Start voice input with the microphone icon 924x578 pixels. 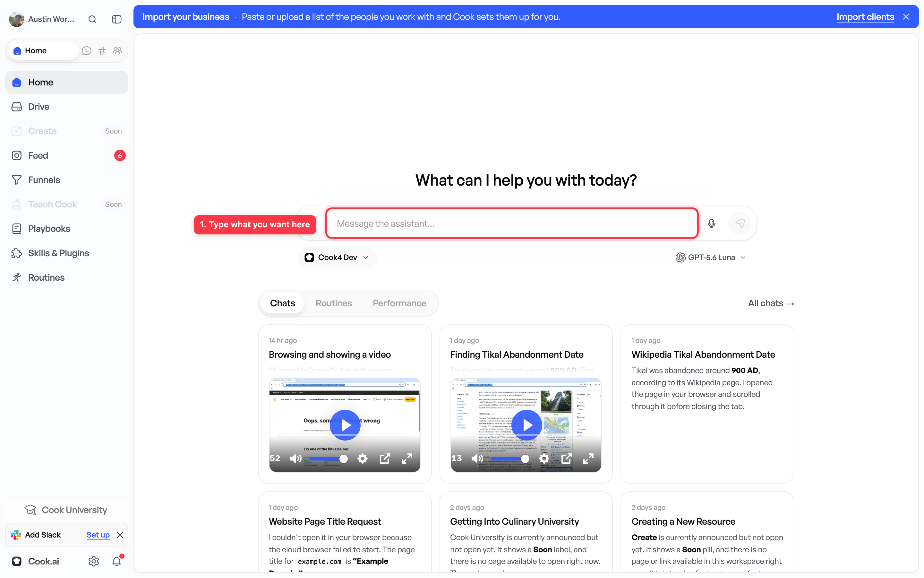[x=711, y=223]
